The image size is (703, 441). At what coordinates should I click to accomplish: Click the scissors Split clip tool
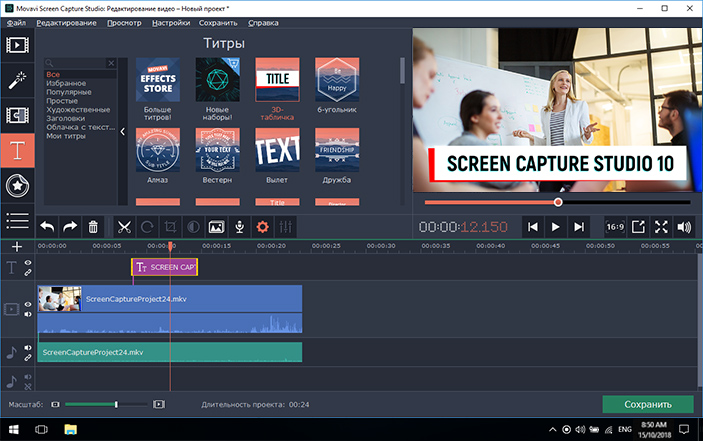coord(124,227)
